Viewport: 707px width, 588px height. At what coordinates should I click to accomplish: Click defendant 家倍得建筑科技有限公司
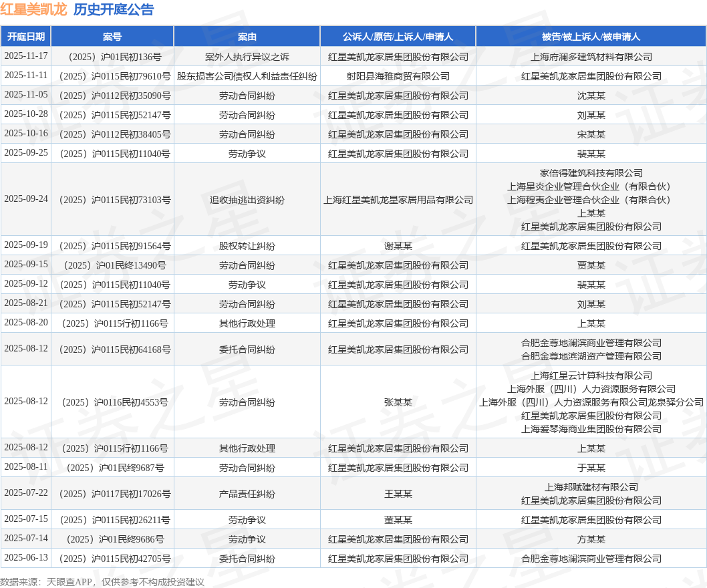[591, 173]
